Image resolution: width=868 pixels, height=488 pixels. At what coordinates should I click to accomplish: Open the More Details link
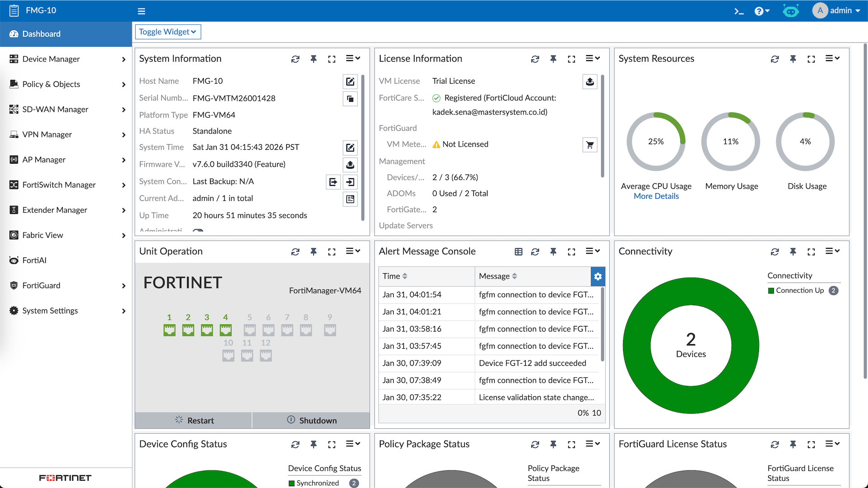656,196
